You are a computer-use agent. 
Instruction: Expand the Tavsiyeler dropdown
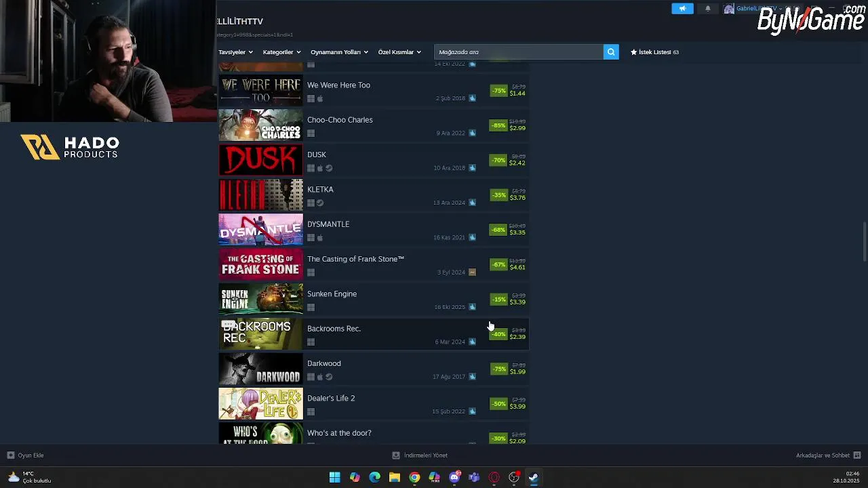coord(235,52)
